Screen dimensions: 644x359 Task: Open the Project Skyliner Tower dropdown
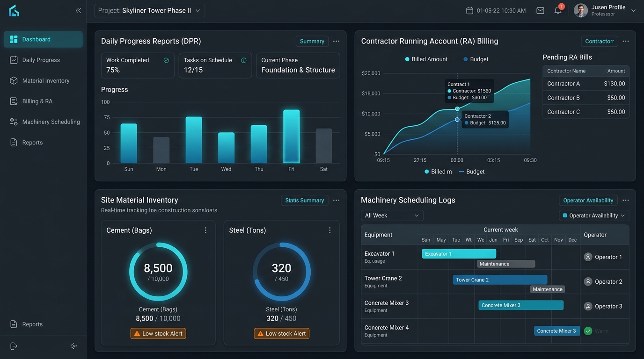point(150,10)
